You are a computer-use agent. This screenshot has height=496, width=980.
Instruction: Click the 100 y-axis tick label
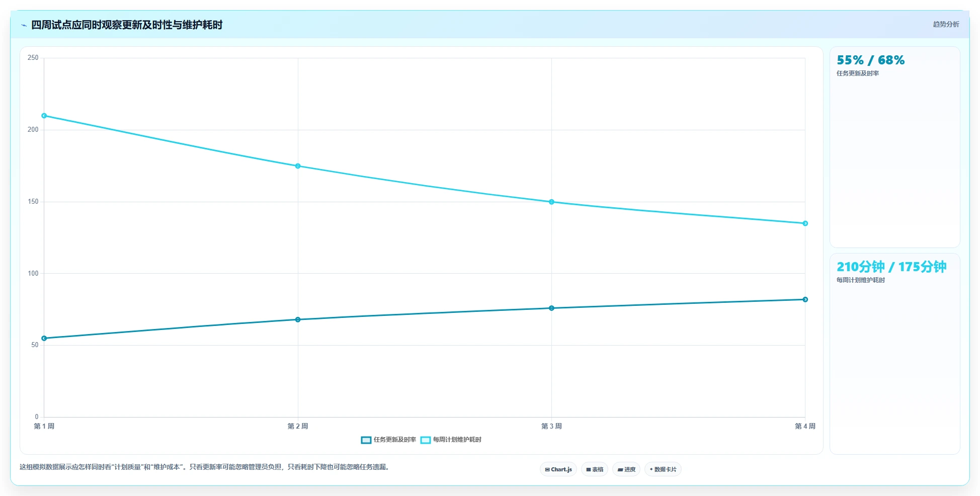pyautogui.click(x=33, y=274)
